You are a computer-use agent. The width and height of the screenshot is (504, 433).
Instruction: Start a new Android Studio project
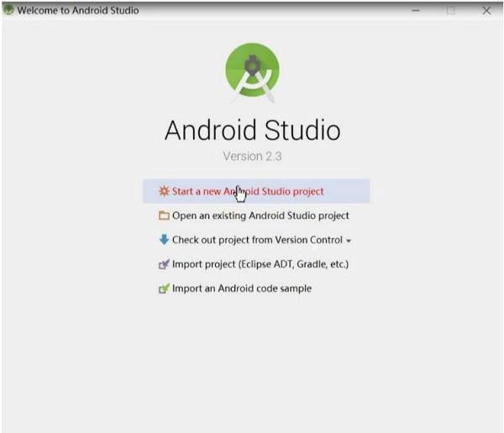pos(248,191)
